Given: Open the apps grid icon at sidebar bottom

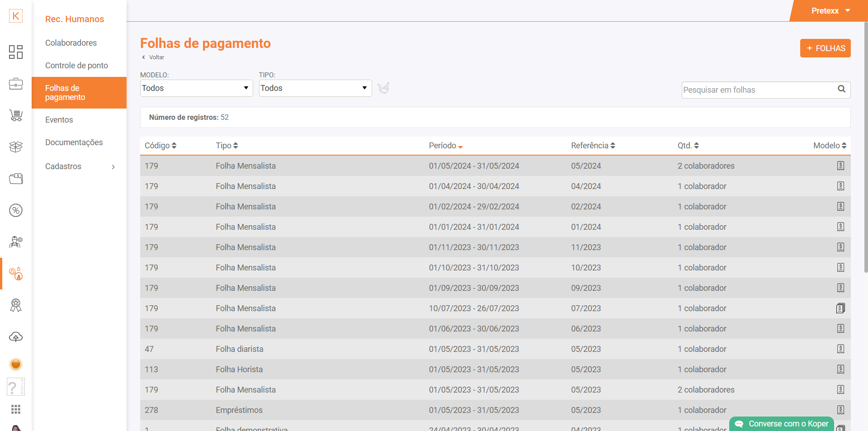Looking at the screenshot, I should pos(16,409).
